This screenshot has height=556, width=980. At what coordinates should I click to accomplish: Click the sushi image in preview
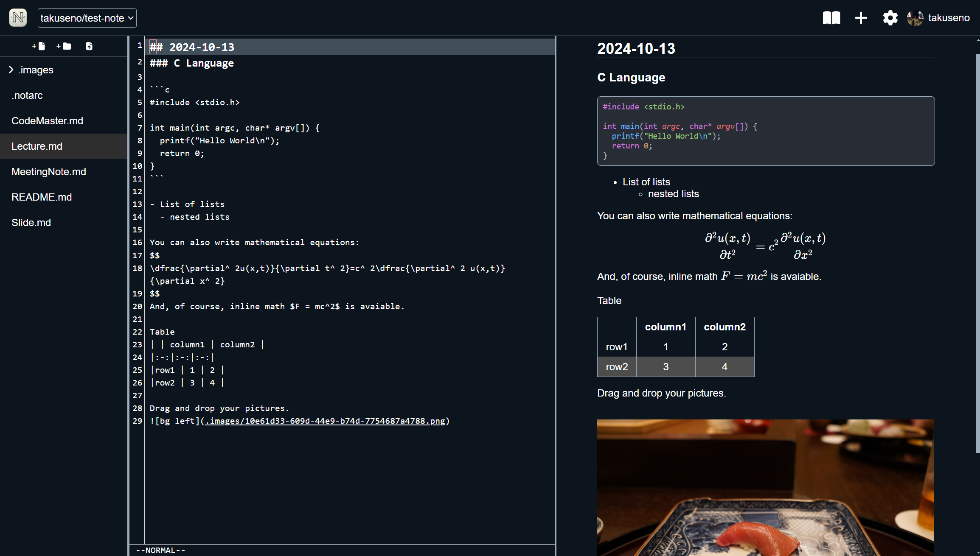(765, 488)
